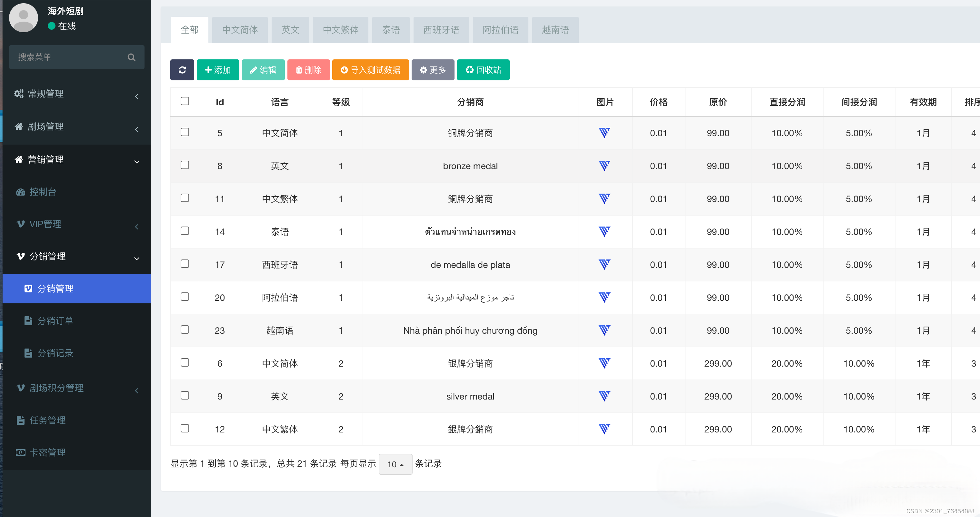980x517 pixels.
Task: Click the 299.00 original price for Id 6
Action: (x=718, y=364)
